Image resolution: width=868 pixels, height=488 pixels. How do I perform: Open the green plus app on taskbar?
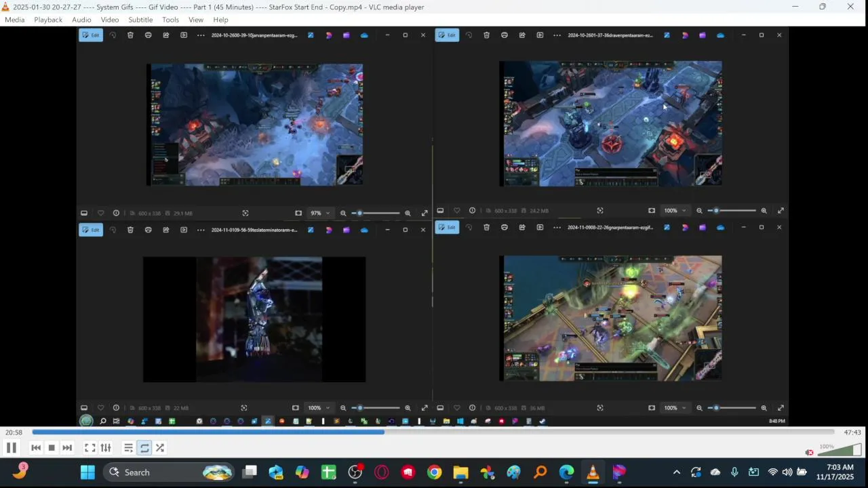(x=328, y=472)
